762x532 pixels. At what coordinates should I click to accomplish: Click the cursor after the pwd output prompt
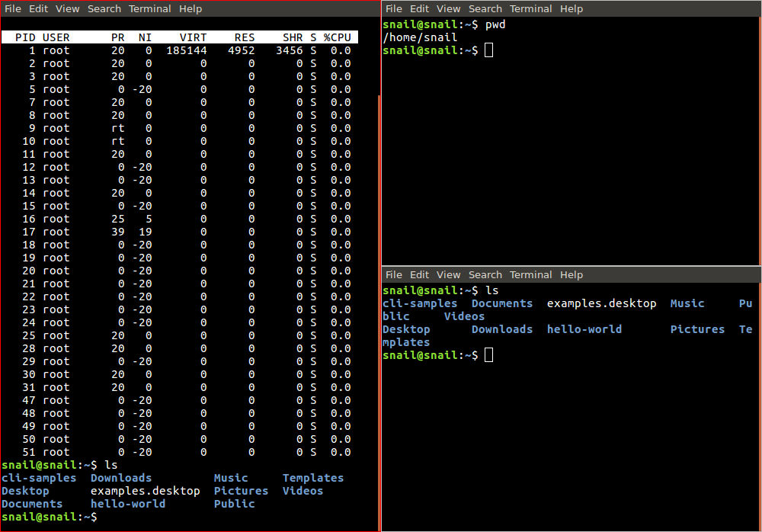[489, 50]
